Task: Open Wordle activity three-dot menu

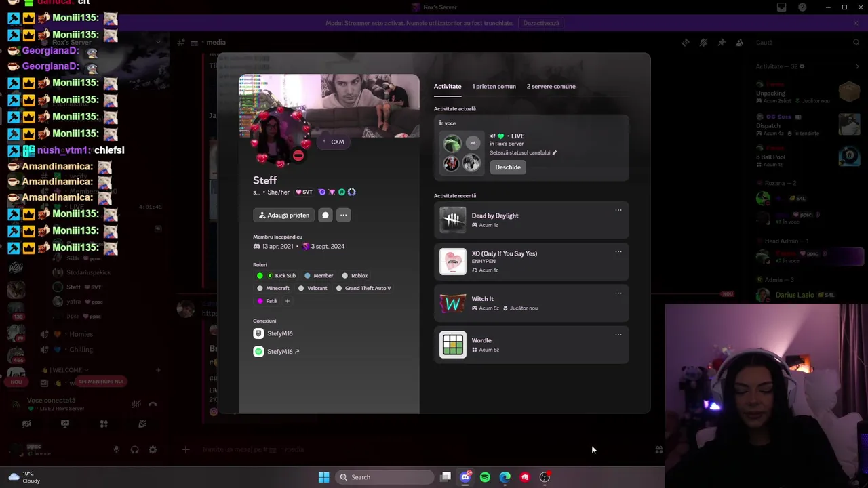Action: tap(618, 334)
